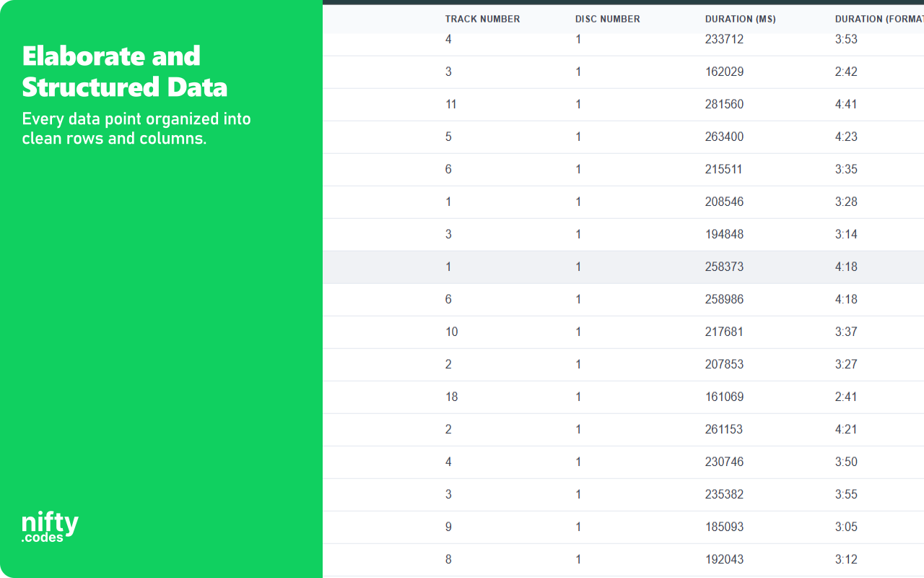Click the disc number cell in the first row
The image size is (924, 578).
coord(578,39)
